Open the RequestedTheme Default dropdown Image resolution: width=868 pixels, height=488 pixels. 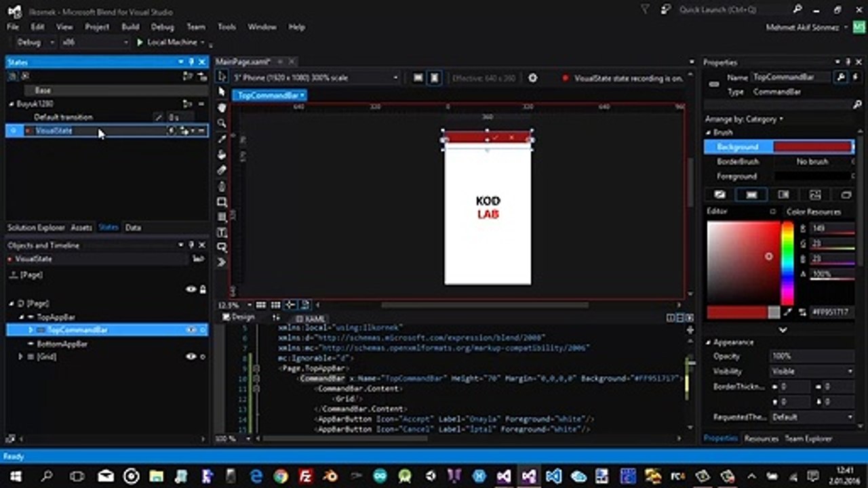[x=812, y=417]
